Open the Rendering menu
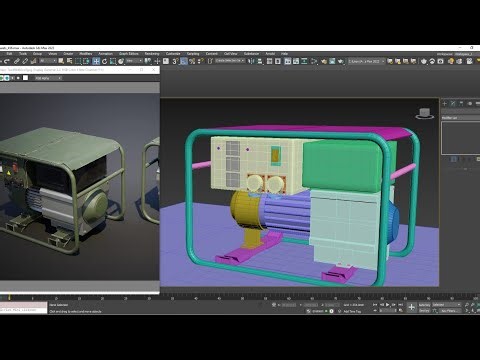The image size is (480, 360). tap(152, 54)
